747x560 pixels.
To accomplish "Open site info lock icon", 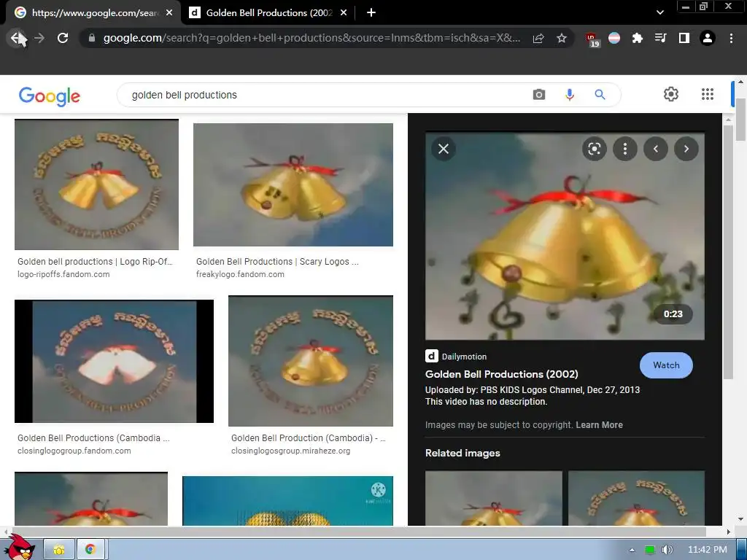I will tap(92, 38).
